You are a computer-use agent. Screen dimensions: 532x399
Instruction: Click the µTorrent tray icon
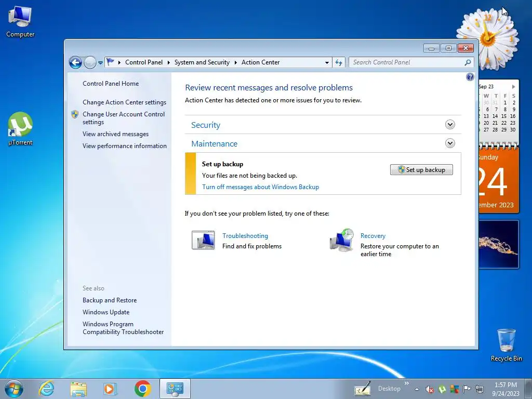click(x=442, y=390)
